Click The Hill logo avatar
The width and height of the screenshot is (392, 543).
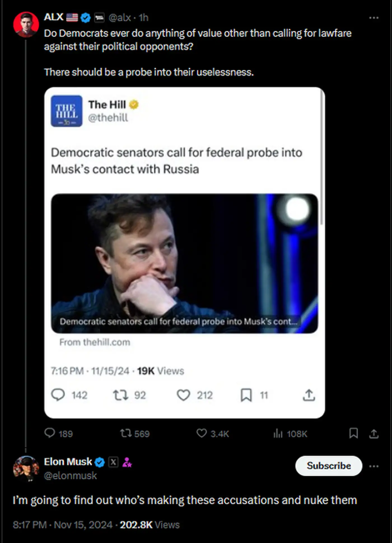pyautogui.click(x=66, y=111)
